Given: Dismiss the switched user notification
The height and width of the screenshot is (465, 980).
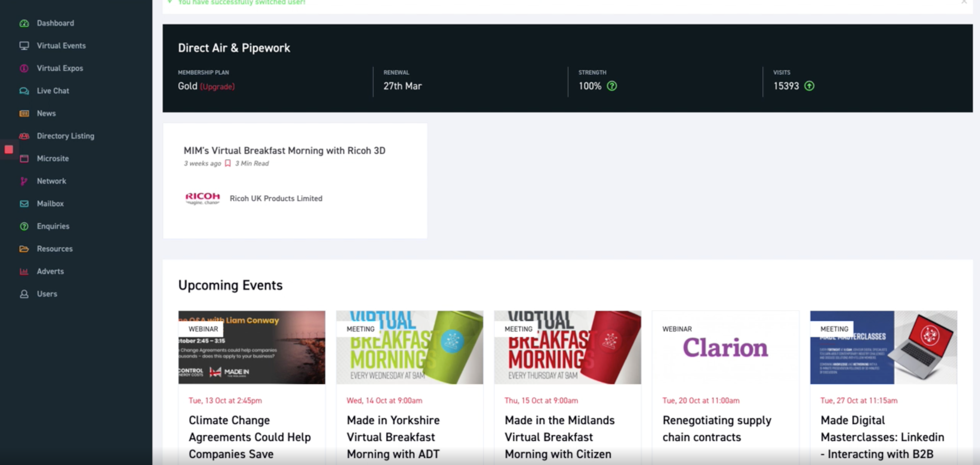Looking at the screenshot, I should [964, 2].
